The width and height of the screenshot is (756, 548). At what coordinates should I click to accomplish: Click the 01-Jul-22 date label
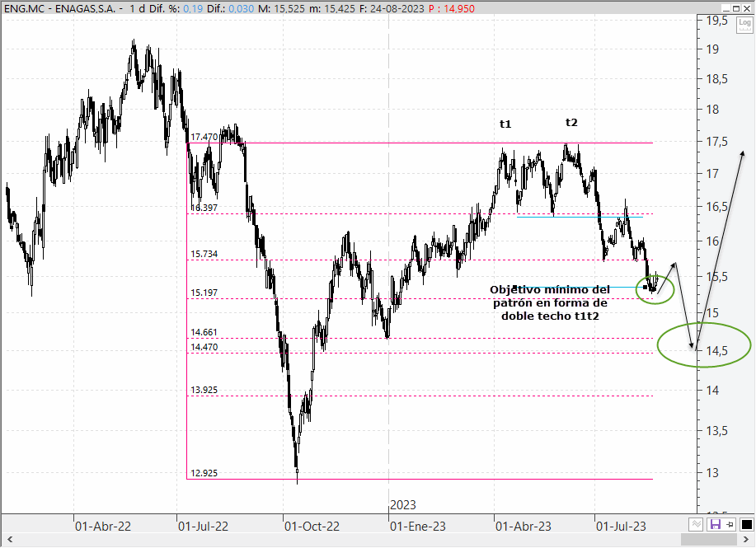pyautogui.click(x=203, y=527)
